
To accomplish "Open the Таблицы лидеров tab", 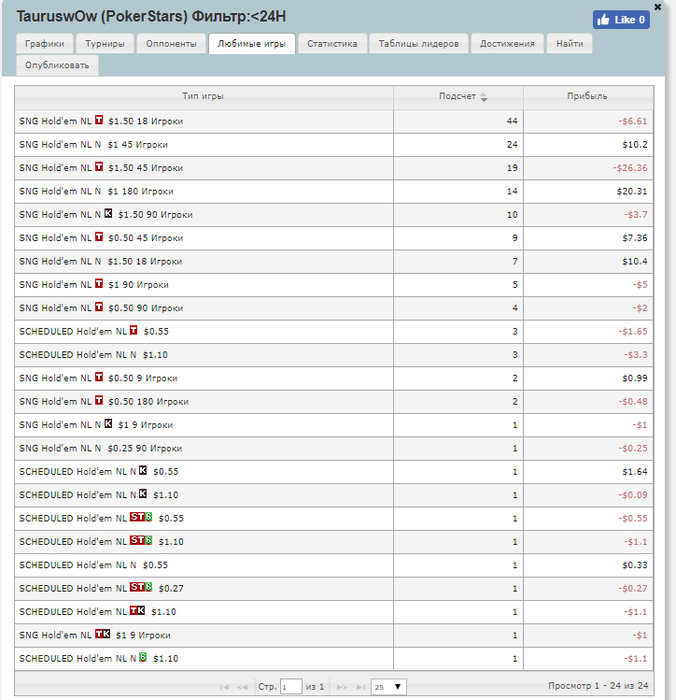I will pyautogui.click(x=419, y=44).
